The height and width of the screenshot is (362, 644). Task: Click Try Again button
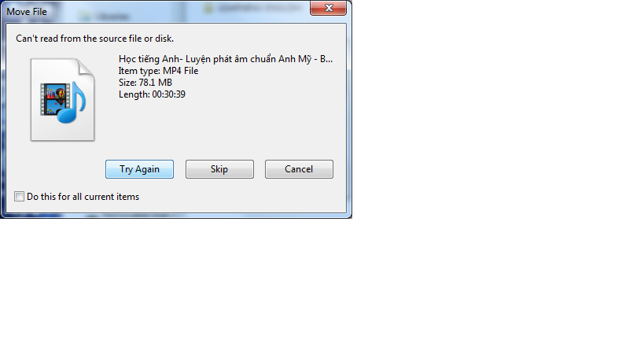(140, 169)
